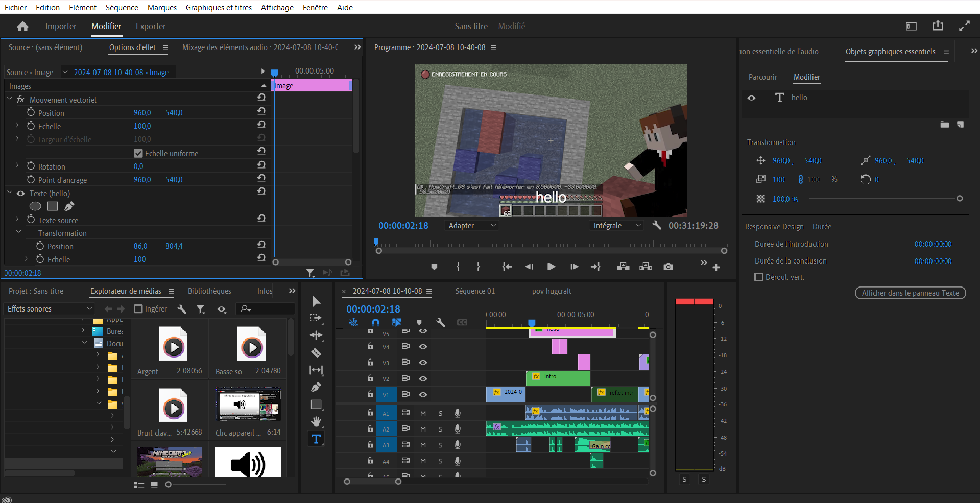Open the Adapter zoom level dropdown
The width and height of the screenshot is (980, 503).
(471, 226)
